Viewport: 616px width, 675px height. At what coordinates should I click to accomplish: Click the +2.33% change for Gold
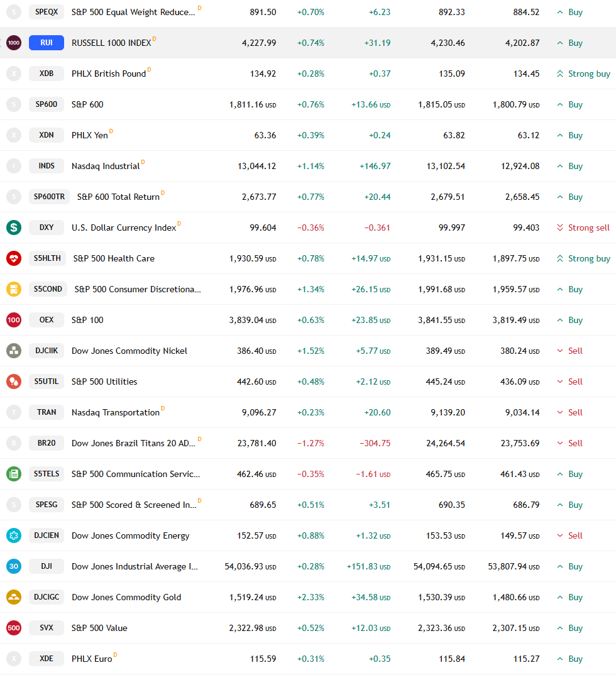click(x=311, y=597)
